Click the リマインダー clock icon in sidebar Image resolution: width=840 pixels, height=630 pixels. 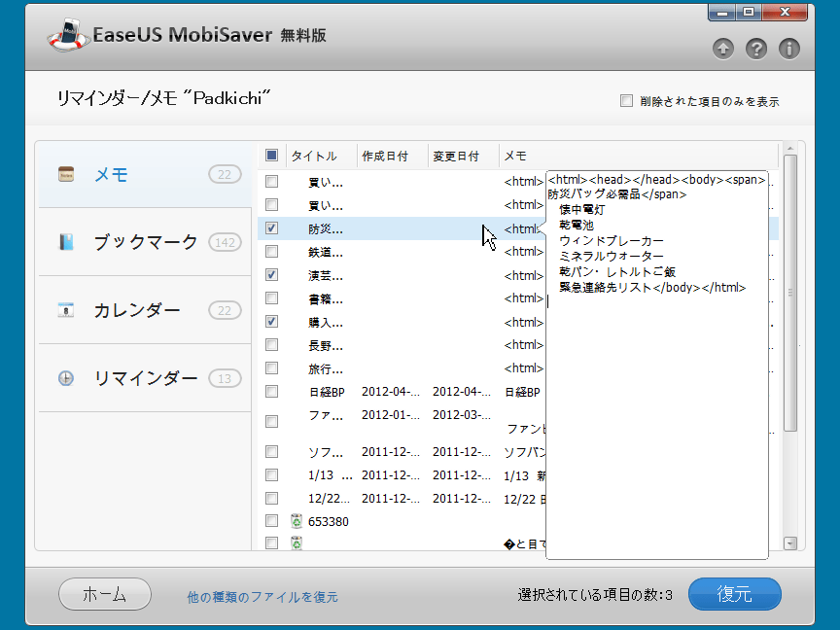(x=66, y=378)
